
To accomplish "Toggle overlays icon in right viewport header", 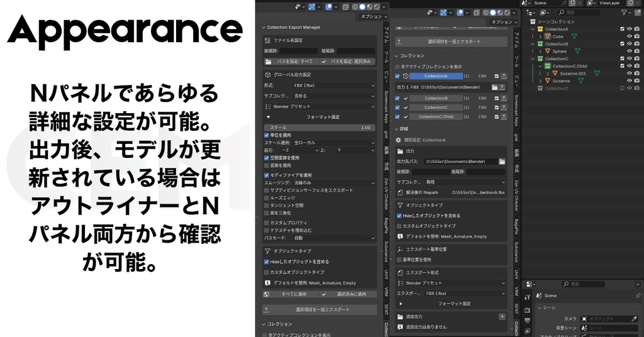I will 460,13.
